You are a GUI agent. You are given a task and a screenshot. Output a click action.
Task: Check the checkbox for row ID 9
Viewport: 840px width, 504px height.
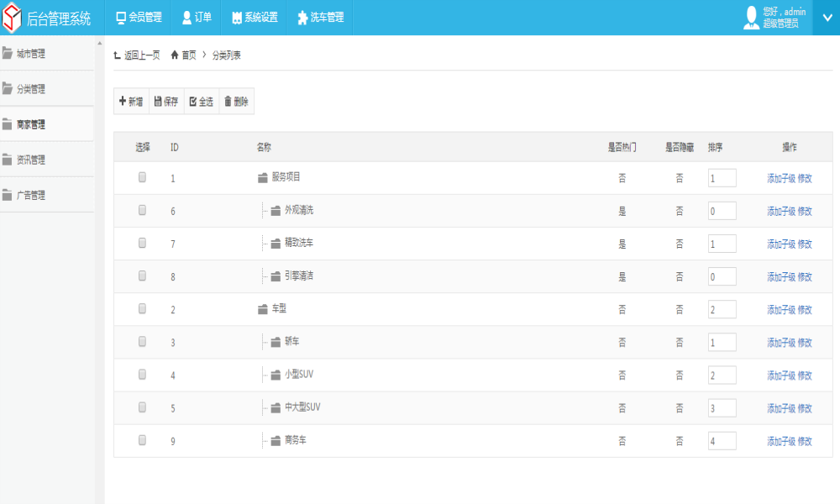(142, 439)
